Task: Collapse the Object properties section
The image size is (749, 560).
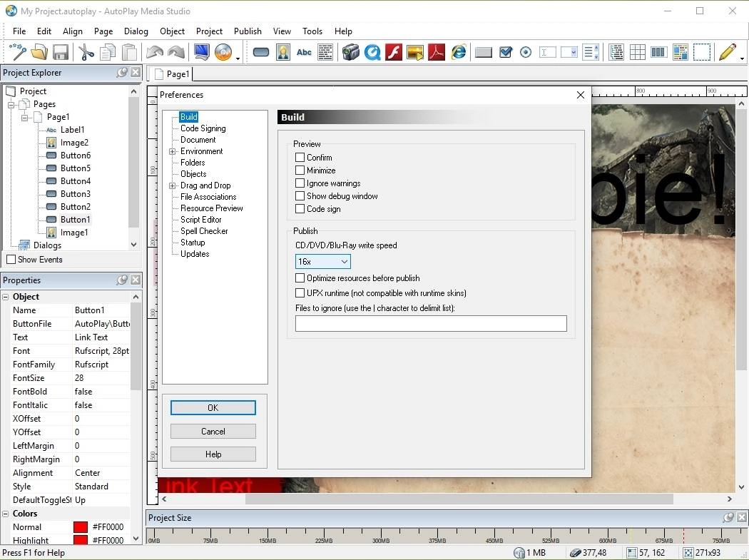Action: click(6, 297)
